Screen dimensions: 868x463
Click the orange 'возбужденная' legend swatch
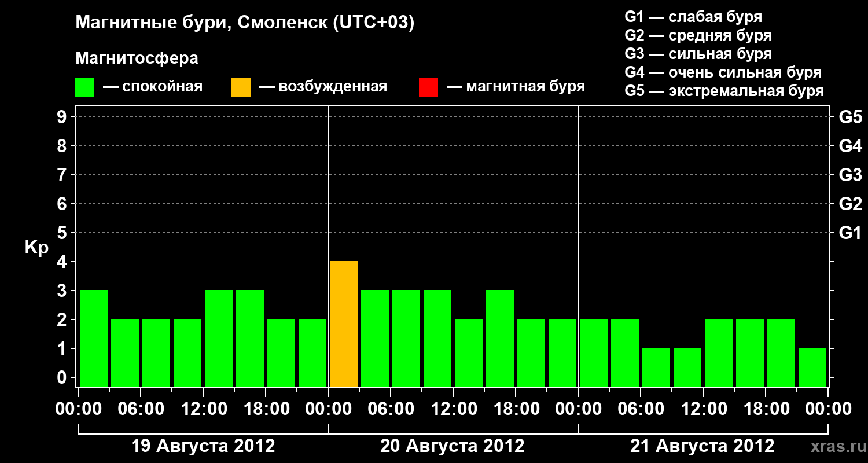pos(241,87)
